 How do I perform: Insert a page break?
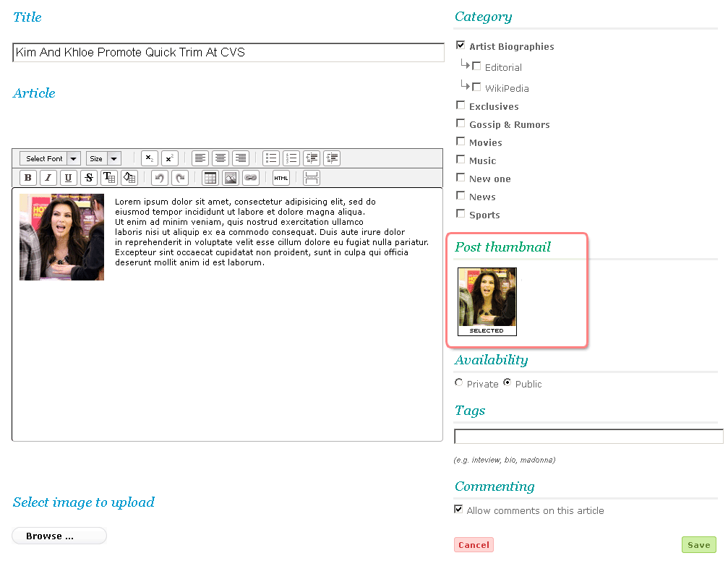(x=312, y=178)
